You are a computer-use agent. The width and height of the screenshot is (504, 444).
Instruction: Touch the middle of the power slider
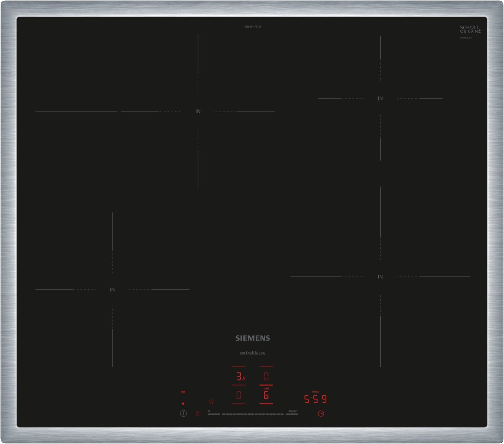tap(253, 414)
